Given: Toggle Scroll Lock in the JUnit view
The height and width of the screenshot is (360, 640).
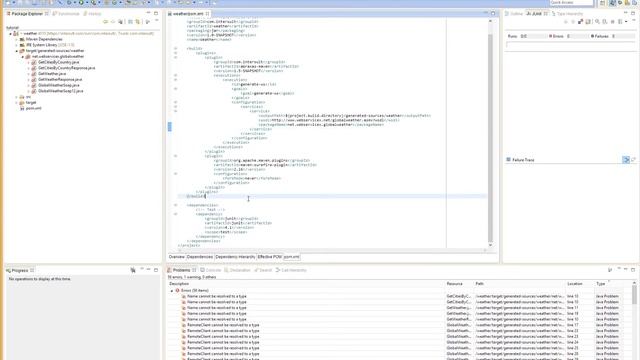Looking at the screenshot, I should pos(588,22).
